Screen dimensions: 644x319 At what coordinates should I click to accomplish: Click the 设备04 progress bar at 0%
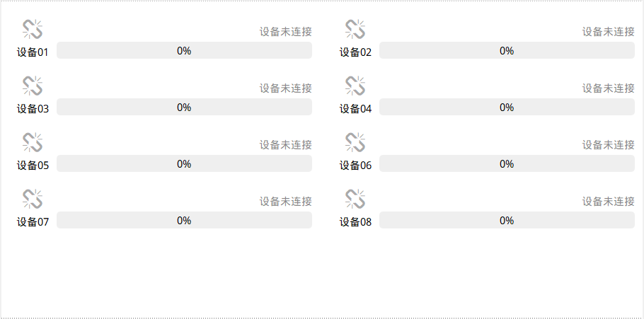(x=507, y=108)
